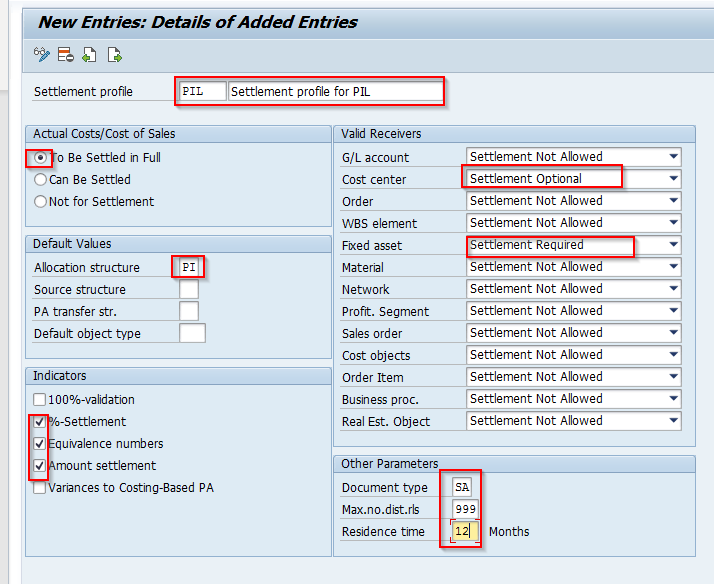
Task: Select the Not for Settlement radio button
Action: 41,202
